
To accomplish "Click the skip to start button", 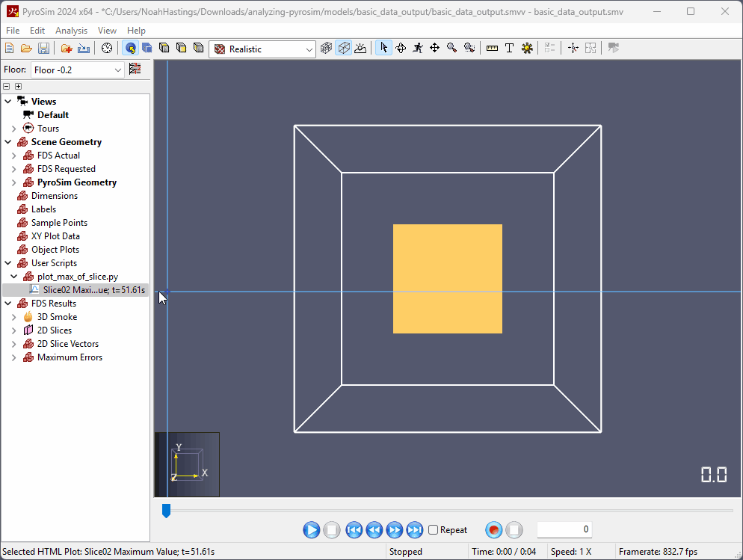I will pyautogui.click(x=354, y=529).
